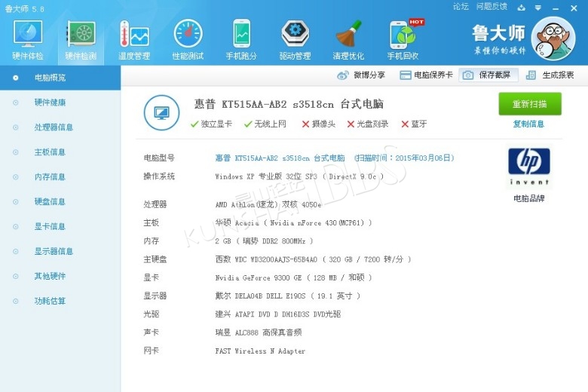Click the 惠普 KT515AA-AB2 s3518cn heading
588x392 pixels.
click(x=289, y=104)
